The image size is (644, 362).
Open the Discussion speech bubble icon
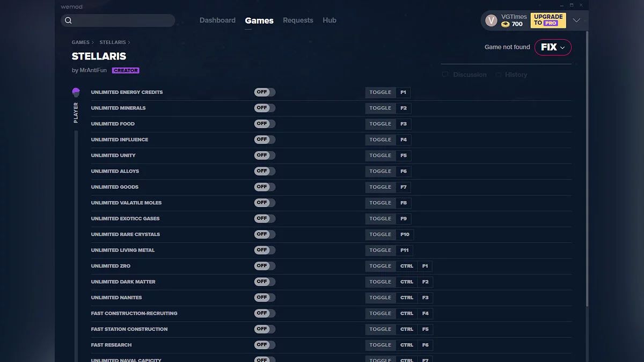[445, 75]
